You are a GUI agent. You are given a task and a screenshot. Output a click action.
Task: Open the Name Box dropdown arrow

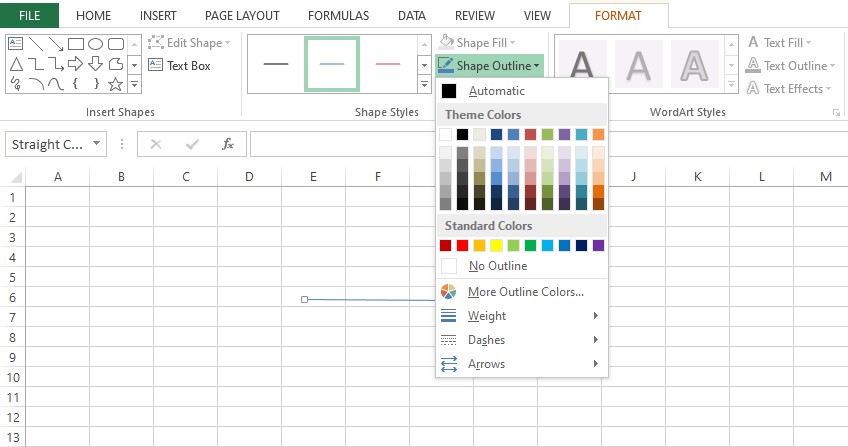[96, 144]
